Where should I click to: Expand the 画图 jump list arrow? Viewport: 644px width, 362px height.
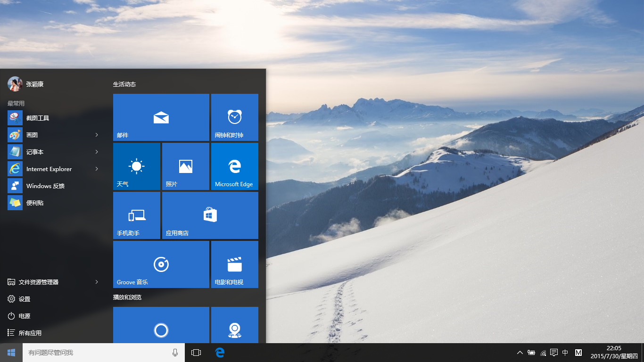(97, 135)
